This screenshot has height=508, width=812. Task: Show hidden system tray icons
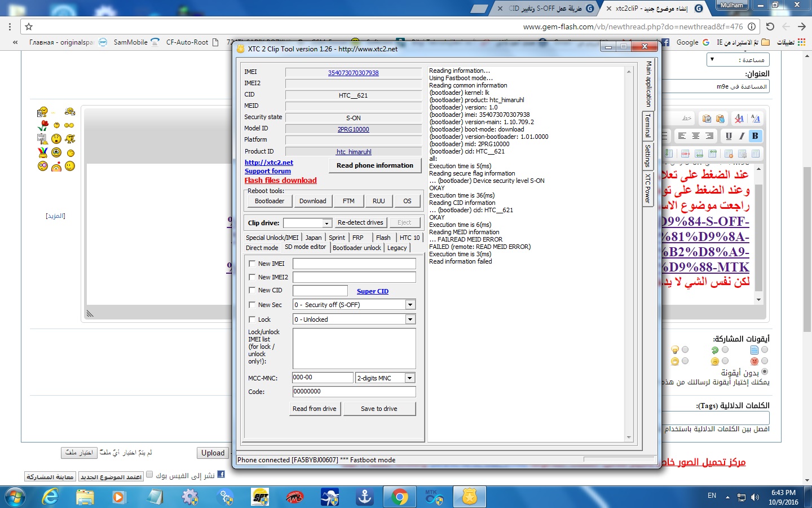(727, 497)
